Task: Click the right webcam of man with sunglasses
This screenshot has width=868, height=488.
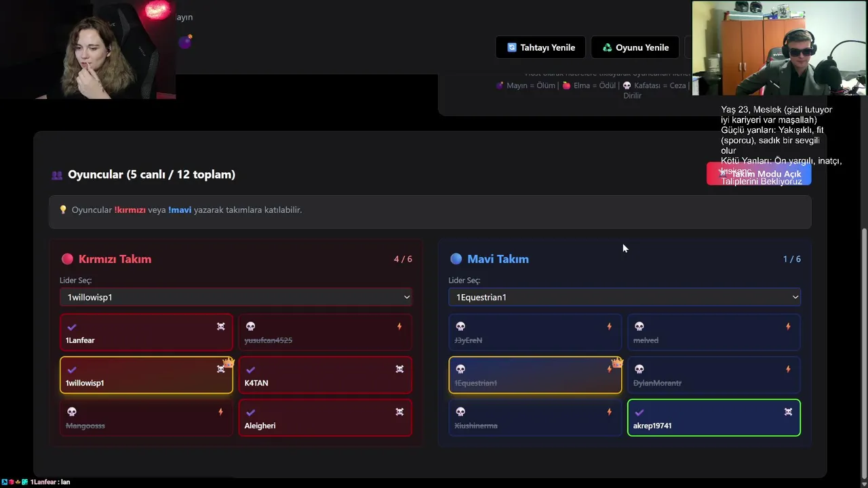Action: [779, 48]
